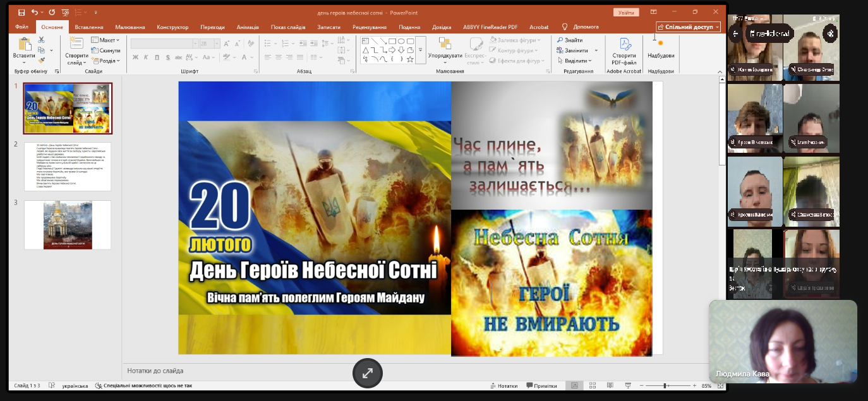Toggle Comments (Примітки) pane in status bar
The width and height of the screenshot is (868, 401).
[540, 386]
